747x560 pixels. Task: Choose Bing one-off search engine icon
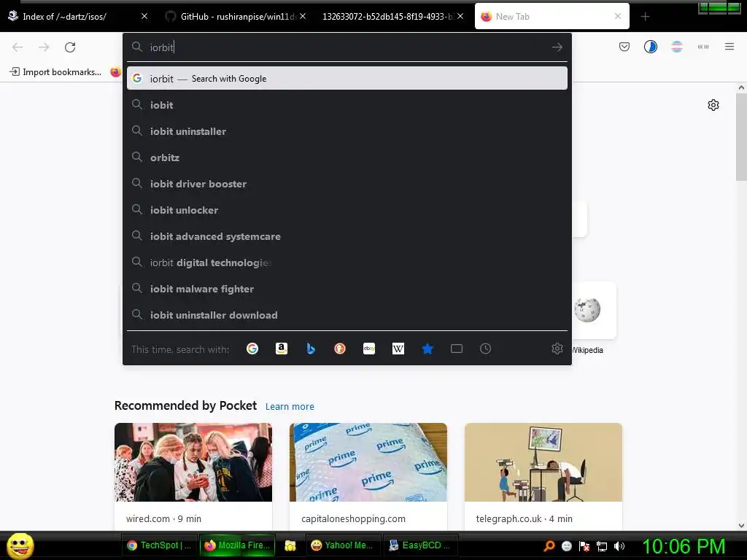click(x=311, y=349)
